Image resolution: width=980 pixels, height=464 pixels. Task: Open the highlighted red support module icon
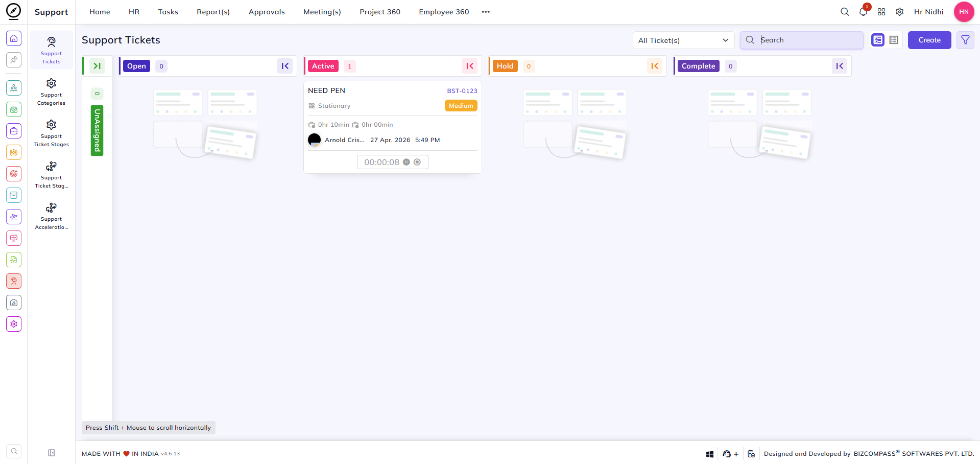tap(14, 281)
